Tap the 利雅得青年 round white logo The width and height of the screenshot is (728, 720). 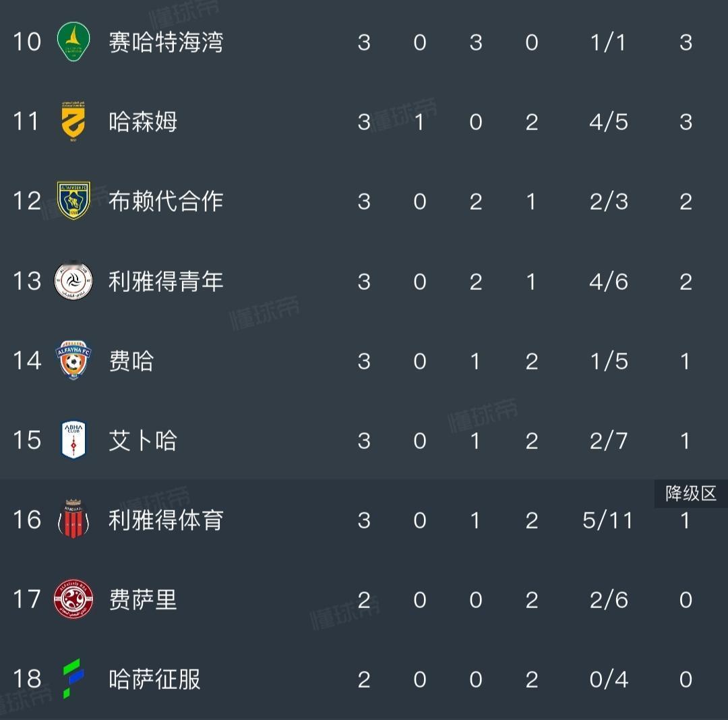(73, 280)
